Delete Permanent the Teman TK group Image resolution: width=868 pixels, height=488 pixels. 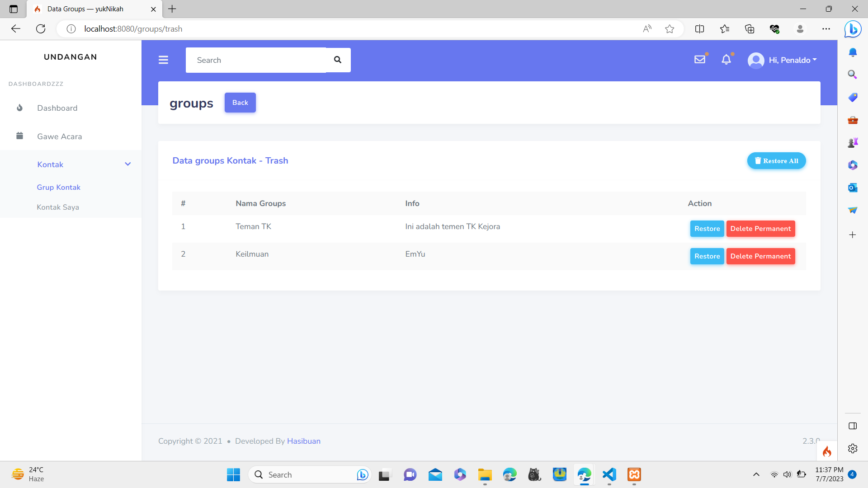point(760,229)
